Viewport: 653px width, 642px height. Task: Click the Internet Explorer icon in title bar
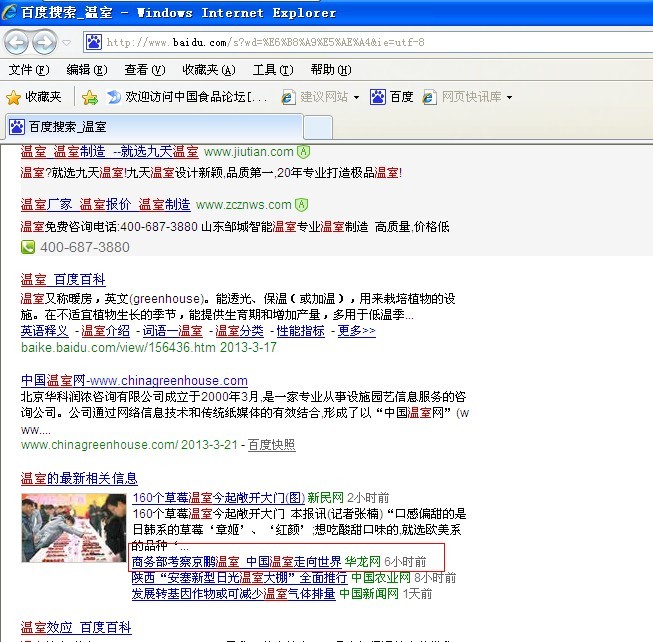coord(9,12)
